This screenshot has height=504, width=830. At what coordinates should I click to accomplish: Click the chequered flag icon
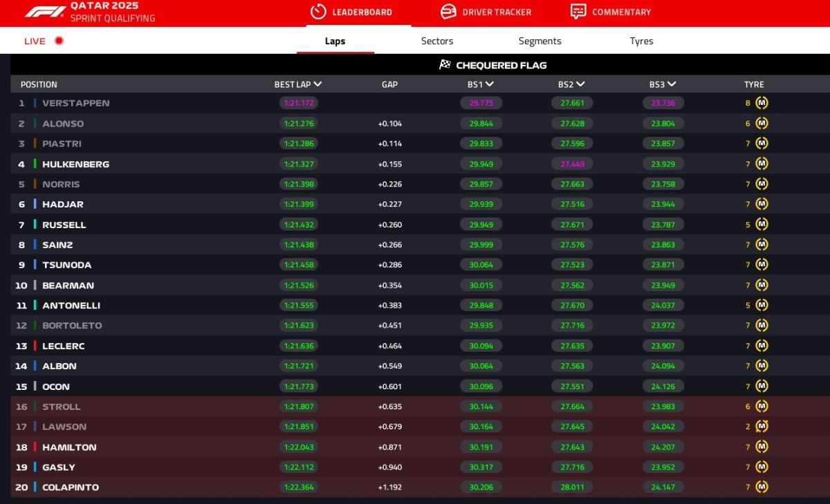tap(445, 65)
